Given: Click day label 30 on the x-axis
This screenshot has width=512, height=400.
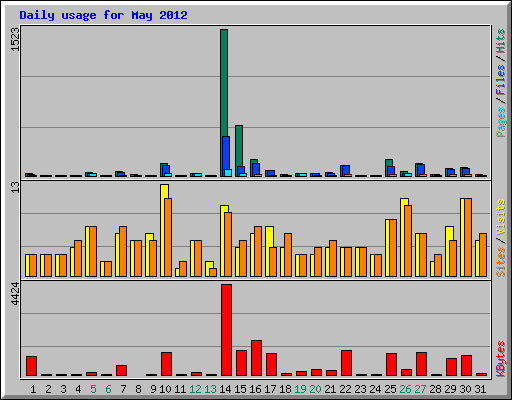Looking at the screenshot, I should pyautogui.click(x=465, y=389).
